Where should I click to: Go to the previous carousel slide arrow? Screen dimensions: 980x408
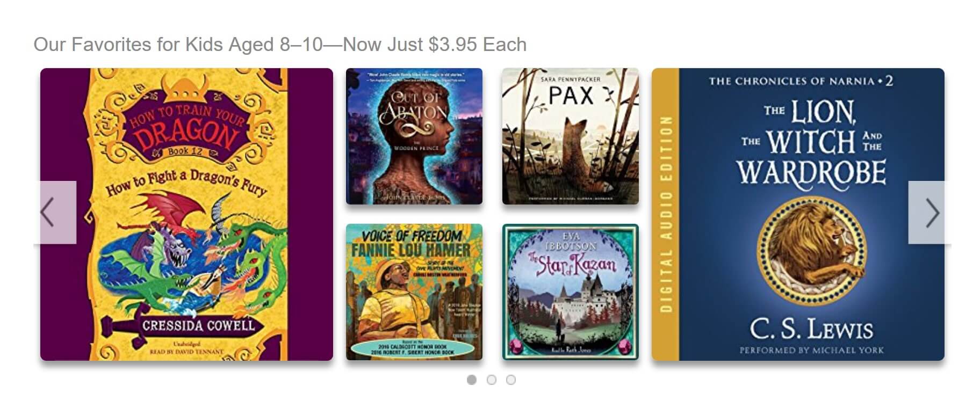click(x=58, y=213)
